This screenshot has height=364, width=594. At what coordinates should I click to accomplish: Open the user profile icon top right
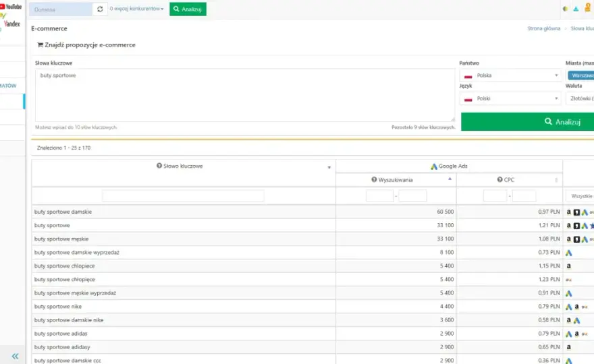coord(587,7)
